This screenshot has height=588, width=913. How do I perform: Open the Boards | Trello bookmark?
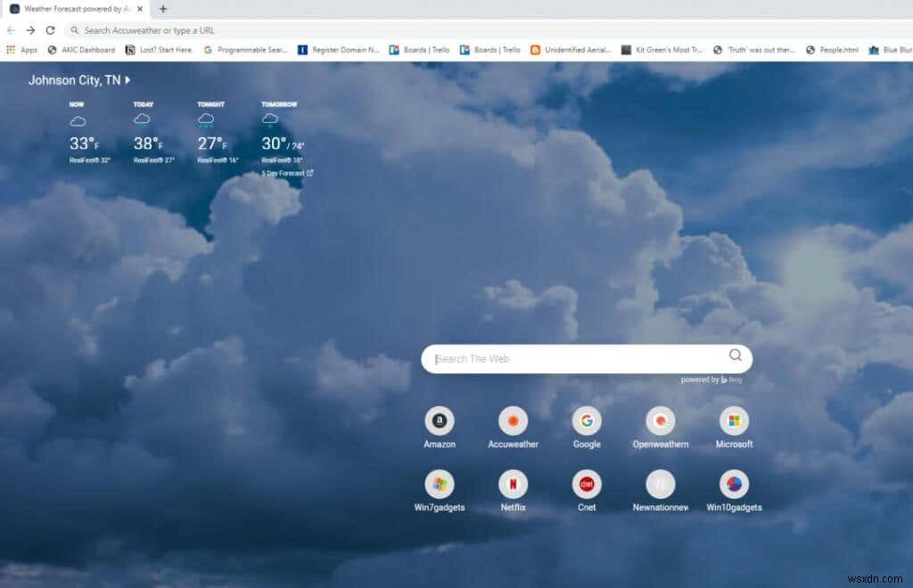click(419, 50)
